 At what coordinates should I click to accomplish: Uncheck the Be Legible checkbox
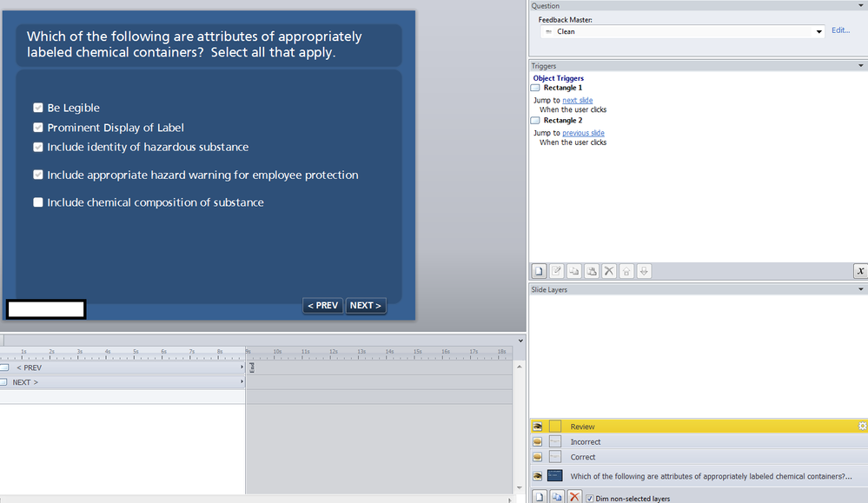[38, 108]
